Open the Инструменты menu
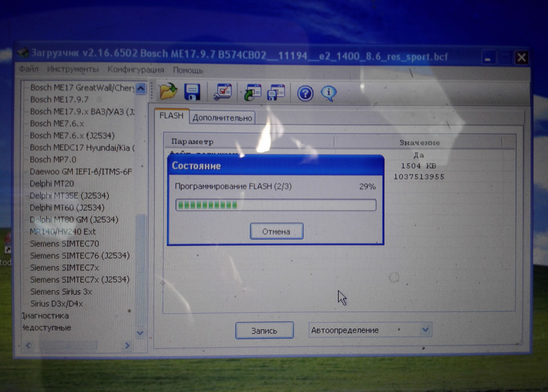This screenshot has height=392, width=548. coord(73,69)
